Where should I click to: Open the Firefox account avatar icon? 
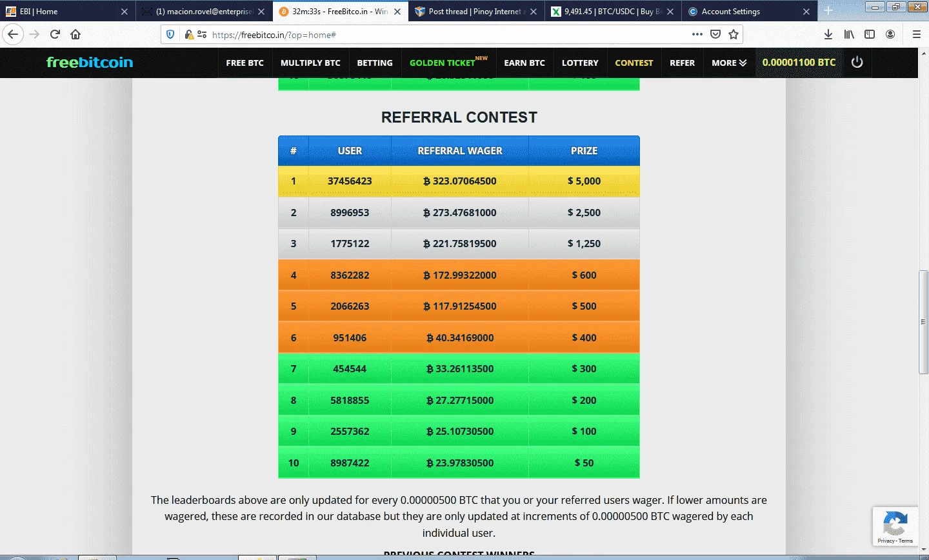point(890,34)
